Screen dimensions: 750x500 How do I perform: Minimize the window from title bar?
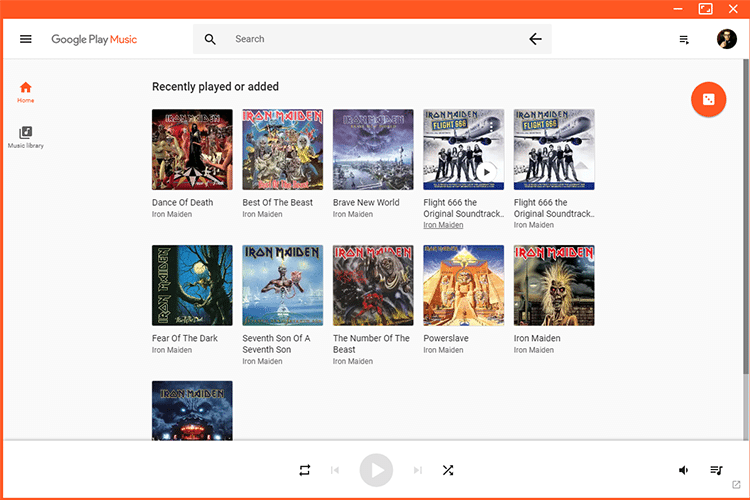678,9
